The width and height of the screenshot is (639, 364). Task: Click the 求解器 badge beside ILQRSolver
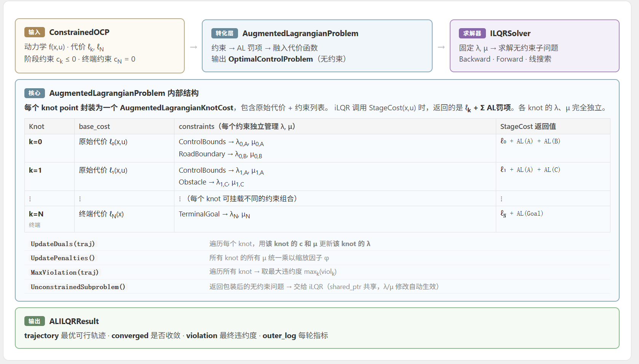click(472, 33)
